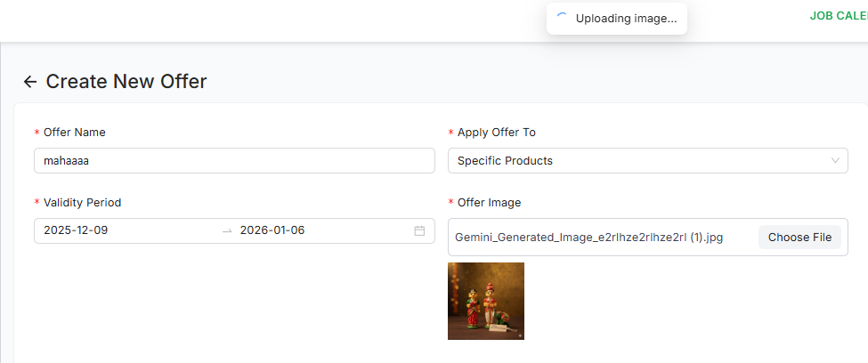
Task: Click the red asterisk beside Offer Name
Action: pos(37,133)
